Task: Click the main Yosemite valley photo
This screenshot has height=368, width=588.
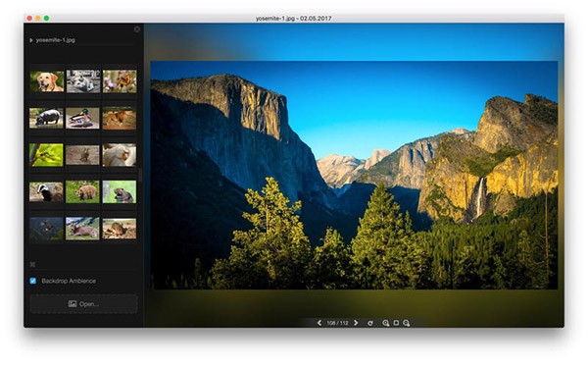Action: tap(354, 175)
